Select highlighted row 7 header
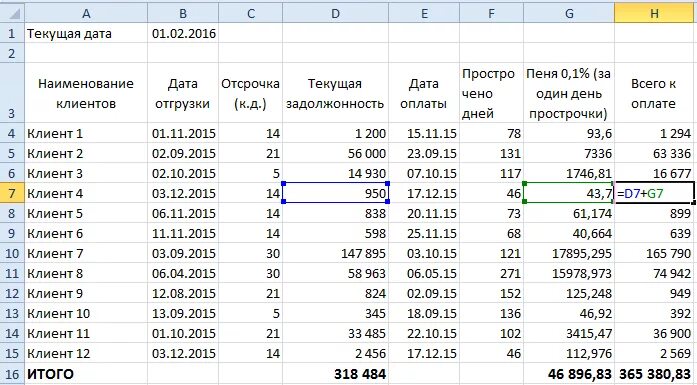This screenshot has width=697, height=385. coord(12,193)
